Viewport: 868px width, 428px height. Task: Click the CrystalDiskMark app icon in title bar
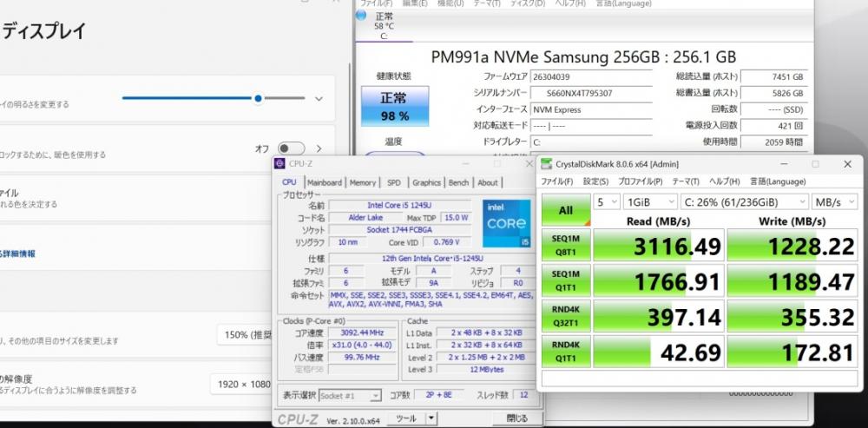546,164
